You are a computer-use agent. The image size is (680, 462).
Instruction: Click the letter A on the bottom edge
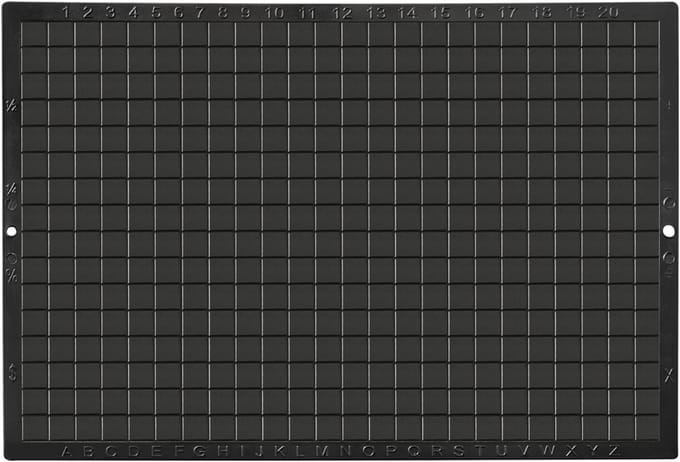pyautogui.click(x=66, y=451)
